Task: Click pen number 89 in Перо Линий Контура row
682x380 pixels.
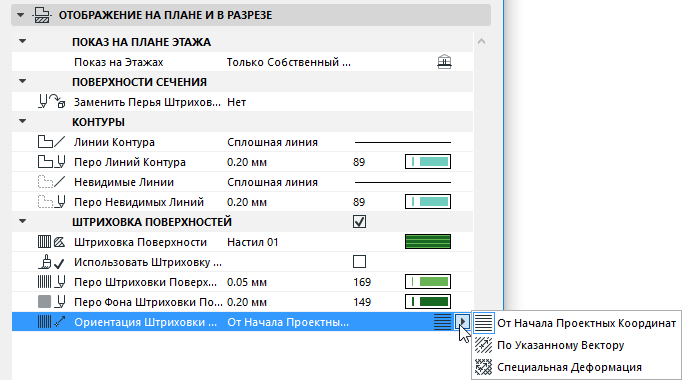Action: point(359,162)
